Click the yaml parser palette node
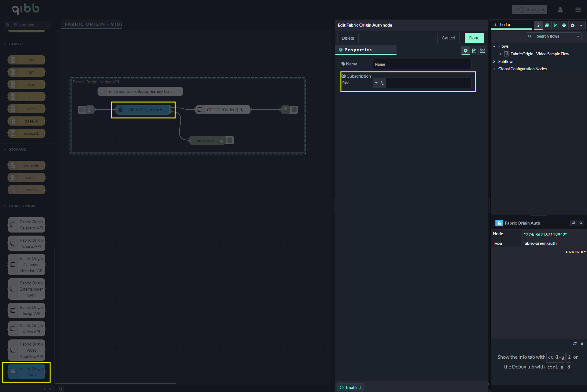Screen dimensions: 587x392 point(27,109)
